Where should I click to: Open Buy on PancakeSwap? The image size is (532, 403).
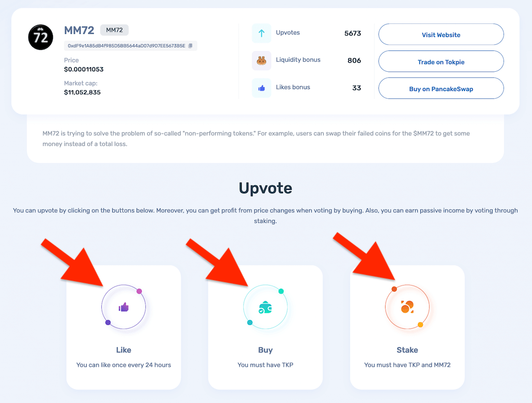441,88
